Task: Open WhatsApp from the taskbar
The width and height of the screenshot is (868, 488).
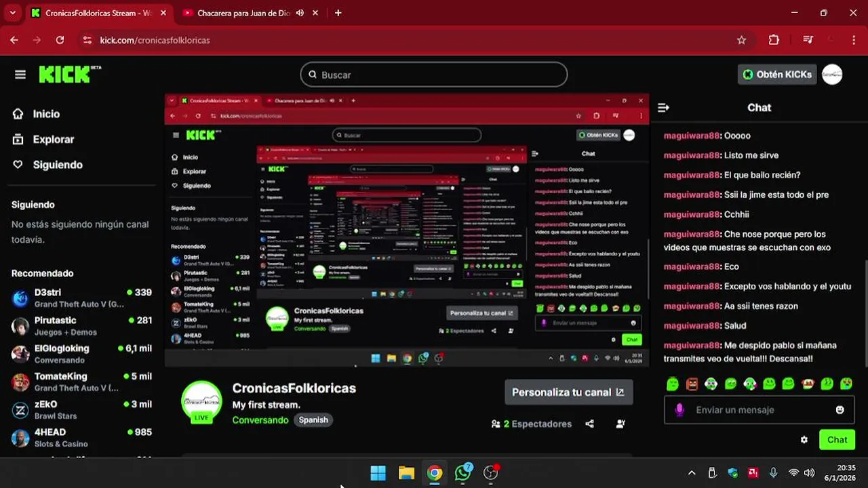Action: tap(463, 473)
